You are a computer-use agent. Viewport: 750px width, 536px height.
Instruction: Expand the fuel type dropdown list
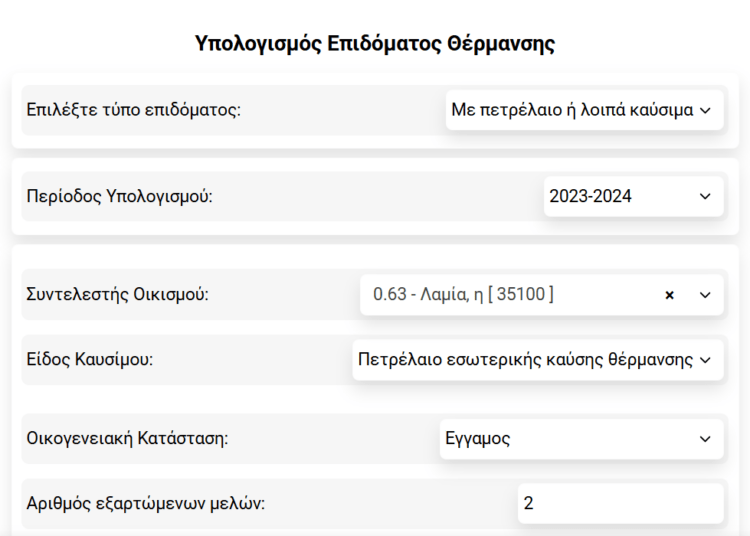tap(537, 359)
